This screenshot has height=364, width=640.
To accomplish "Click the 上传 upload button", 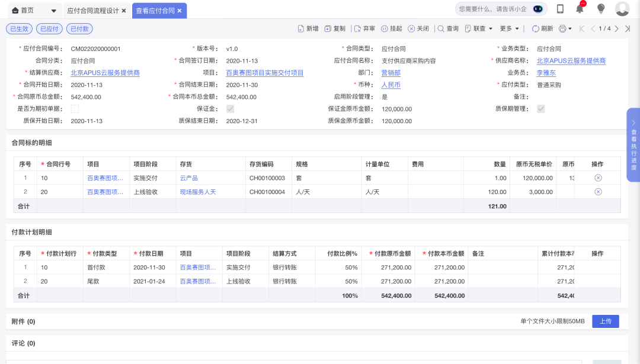I will tap(605, 321).
